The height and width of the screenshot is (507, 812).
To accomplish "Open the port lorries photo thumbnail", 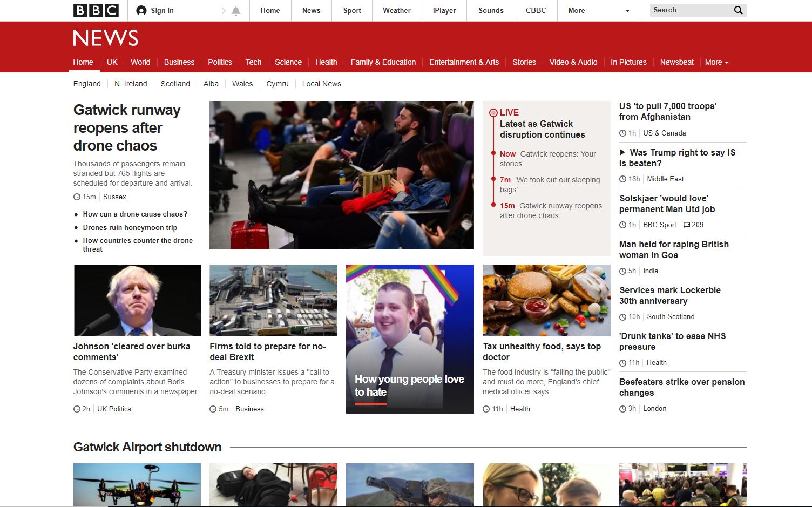I will 273,300.
